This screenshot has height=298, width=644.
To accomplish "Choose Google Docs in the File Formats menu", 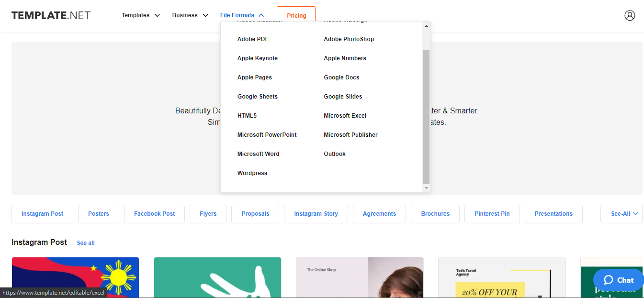I will pos(341,77).
